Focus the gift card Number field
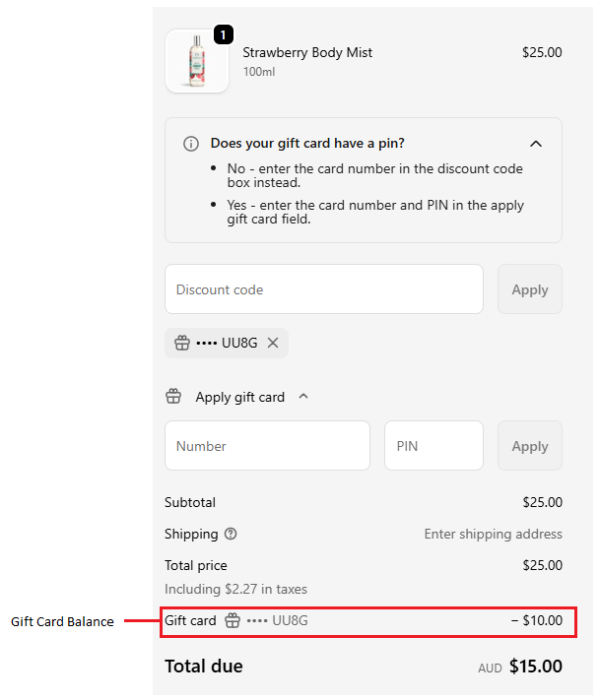This screenshot has width=600, height=700. click(267, 446)
